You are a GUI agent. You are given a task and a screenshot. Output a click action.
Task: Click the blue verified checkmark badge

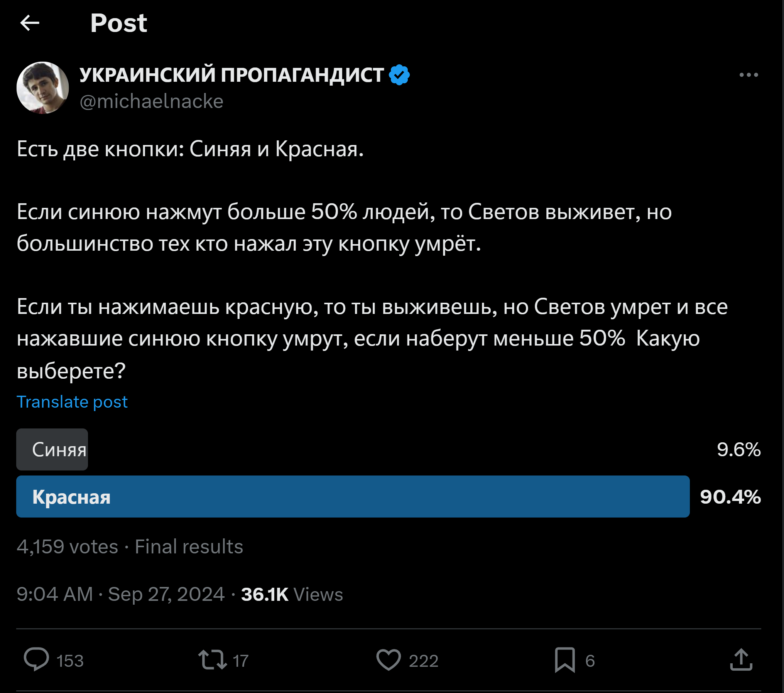(399, 75)
